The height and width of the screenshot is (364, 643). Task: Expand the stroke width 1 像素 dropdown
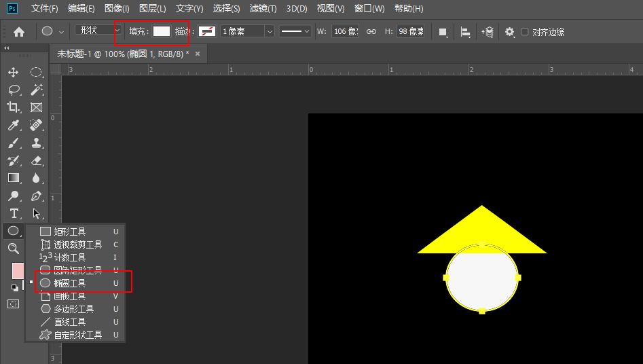[x=270, y=31]
